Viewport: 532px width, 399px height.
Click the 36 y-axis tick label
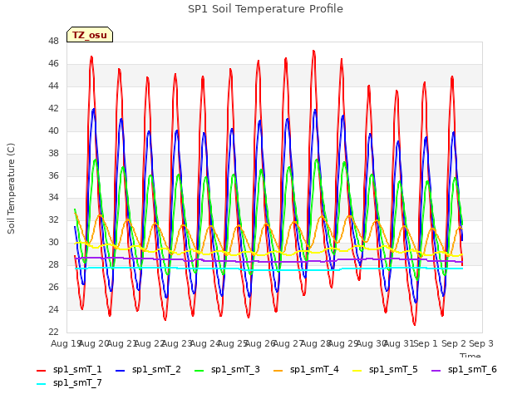point(53,175)
